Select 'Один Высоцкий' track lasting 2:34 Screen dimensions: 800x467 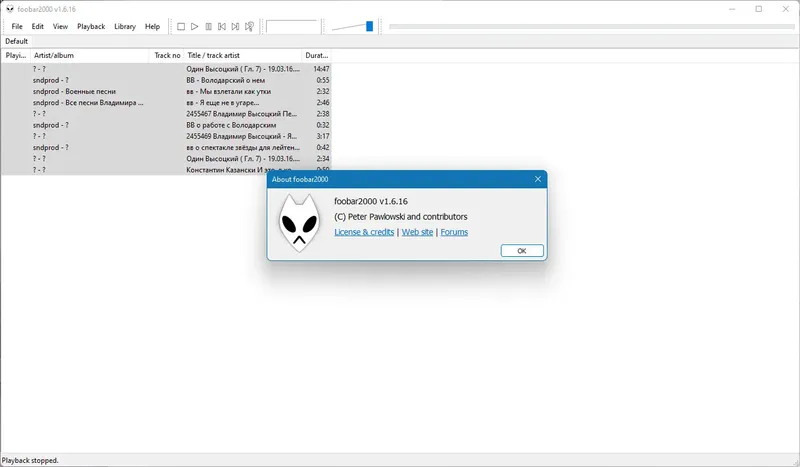[166, 159]
